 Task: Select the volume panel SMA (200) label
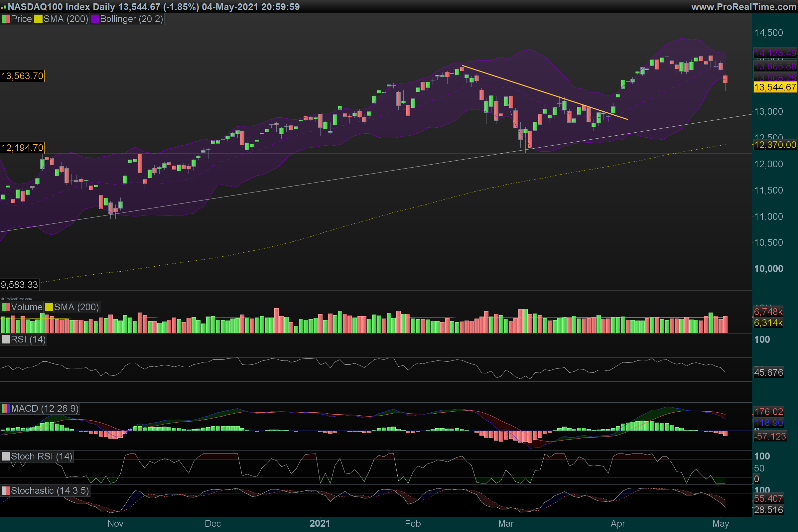pyautogui.click(x=76, y=307)
